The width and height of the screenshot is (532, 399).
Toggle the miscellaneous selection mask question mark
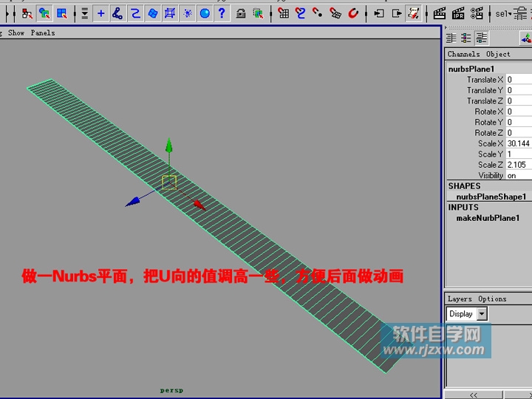[222, 13]
